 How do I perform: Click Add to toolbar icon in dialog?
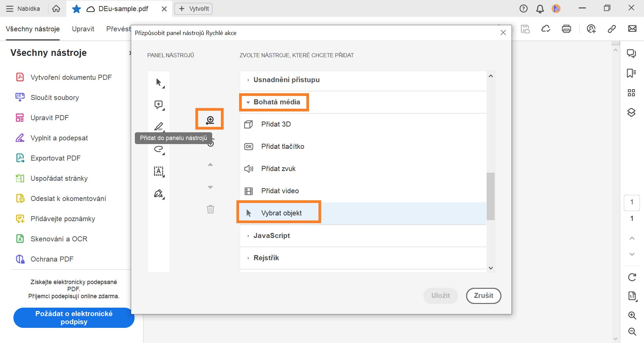pos(210,119)
